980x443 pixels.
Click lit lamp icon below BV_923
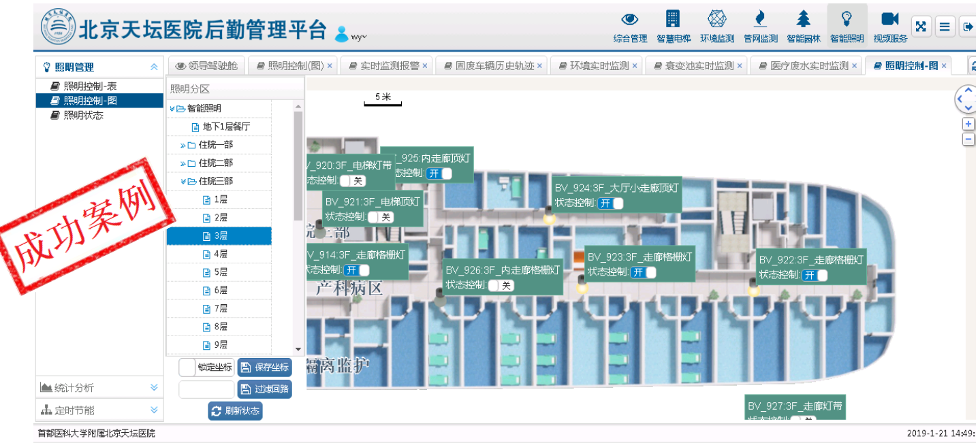click(582, 286)
